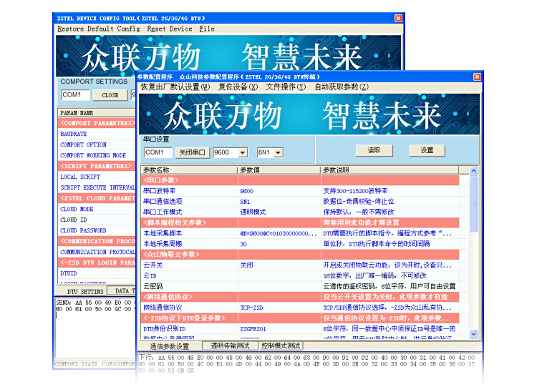Click the 设置 button
Image resolution: width=537 pixels, height=392 pixels.
point(427,150)
